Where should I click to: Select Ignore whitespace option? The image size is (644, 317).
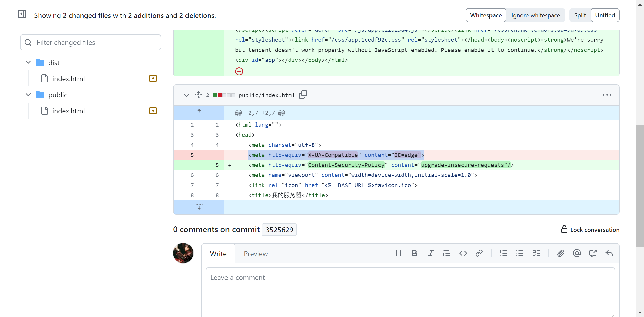536,15
